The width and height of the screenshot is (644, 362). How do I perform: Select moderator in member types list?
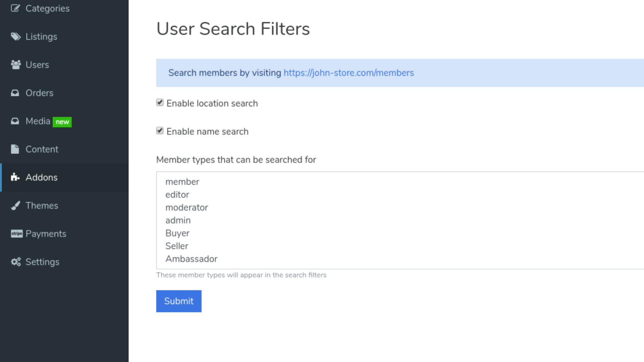(x=186, y=207)
